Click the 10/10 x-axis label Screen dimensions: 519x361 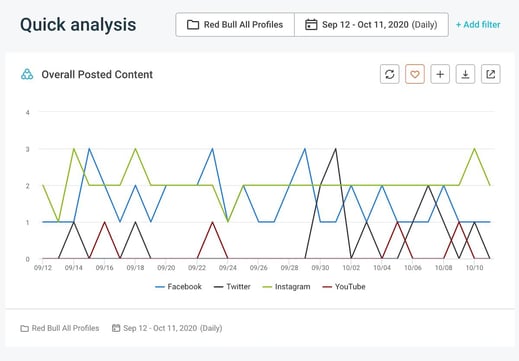pos(474,268)
